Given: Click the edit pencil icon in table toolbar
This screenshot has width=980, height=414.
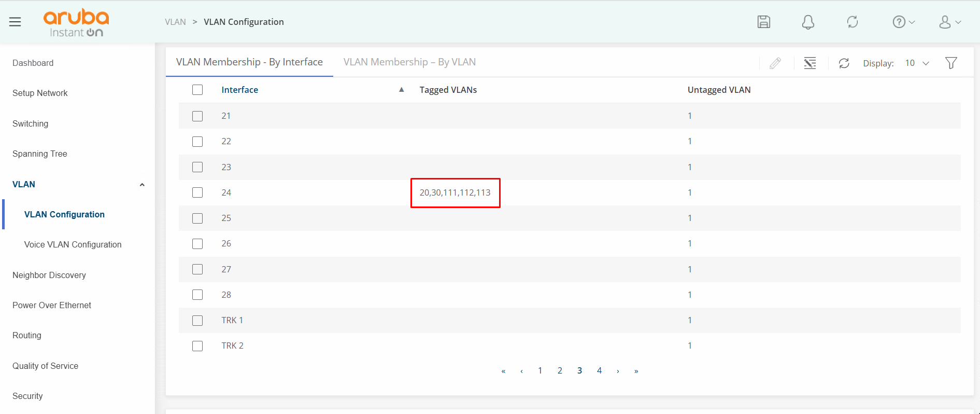Looking at the screenshot, I should [775, 63].
